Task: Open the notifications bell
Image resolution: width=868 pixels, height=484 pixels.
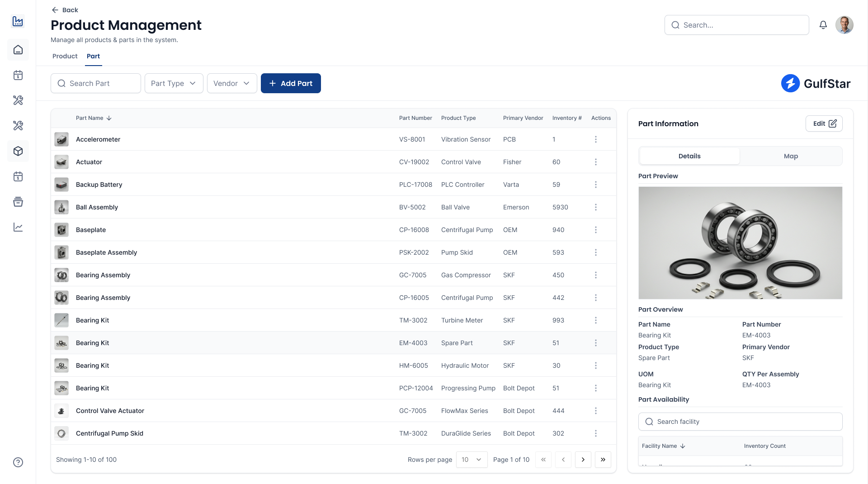Action: (x=823, y=25)
